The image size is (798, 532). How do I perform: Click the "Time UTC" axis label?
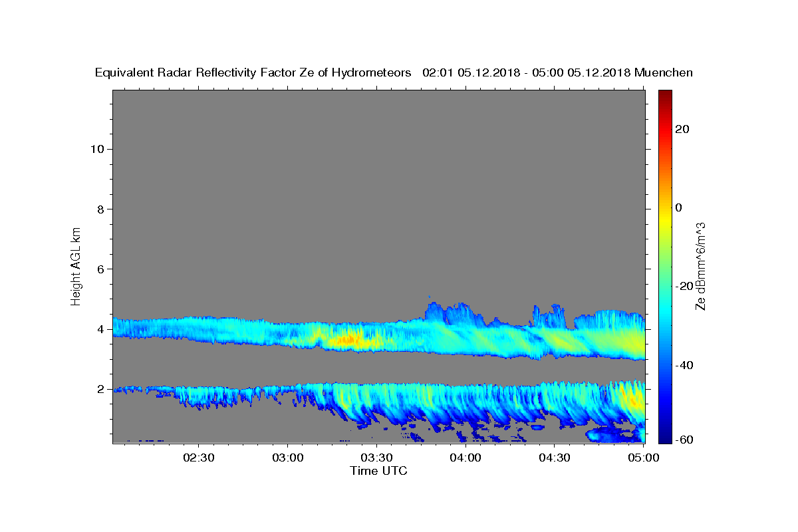tap(378, 471)
